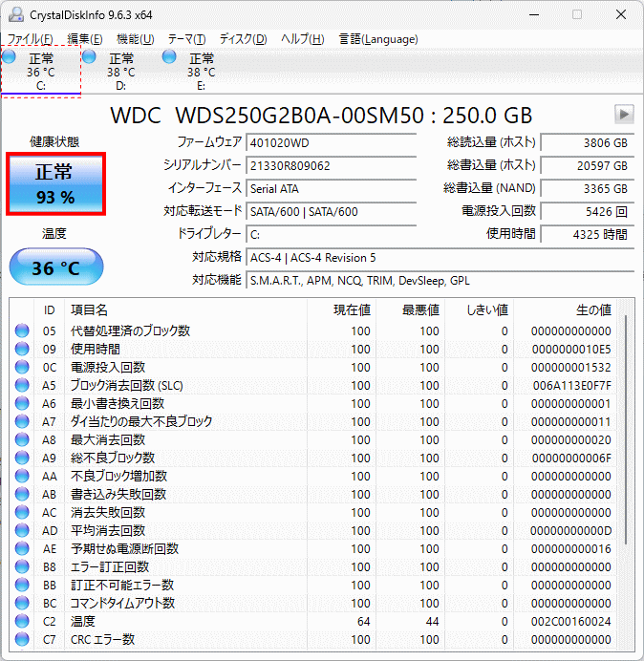
Task: Click the status circle for row A8
Action: pyautogui.click(x=22, y=439)
